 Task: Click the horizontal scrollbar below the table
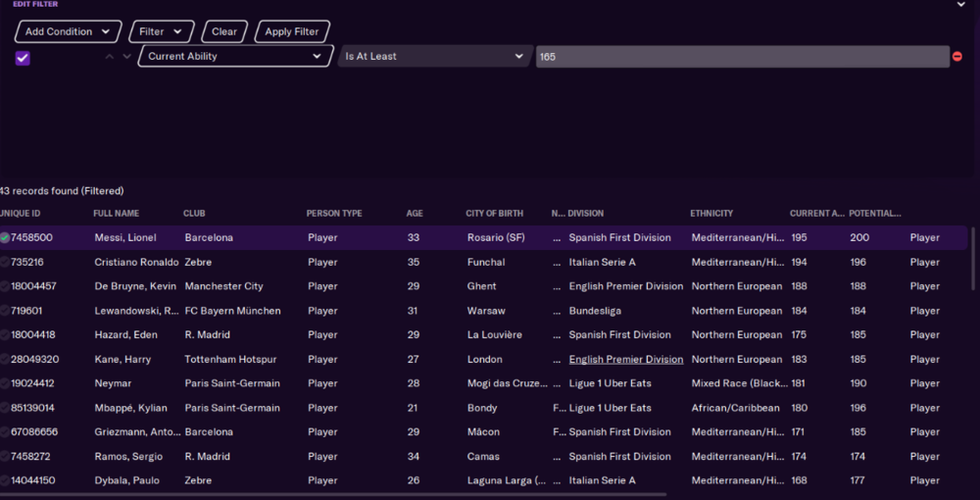point(333,494)
